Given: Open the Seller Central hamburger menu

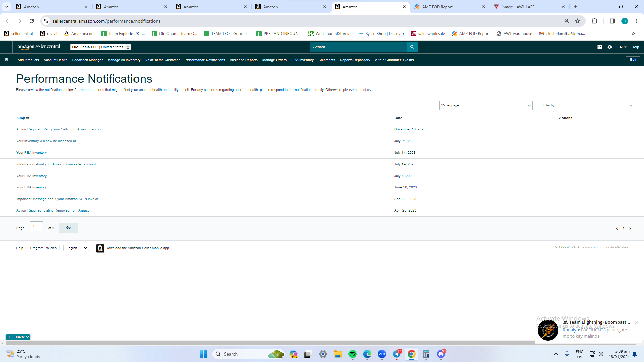Looking at the screenshot, I should click(x=6, y=47).
